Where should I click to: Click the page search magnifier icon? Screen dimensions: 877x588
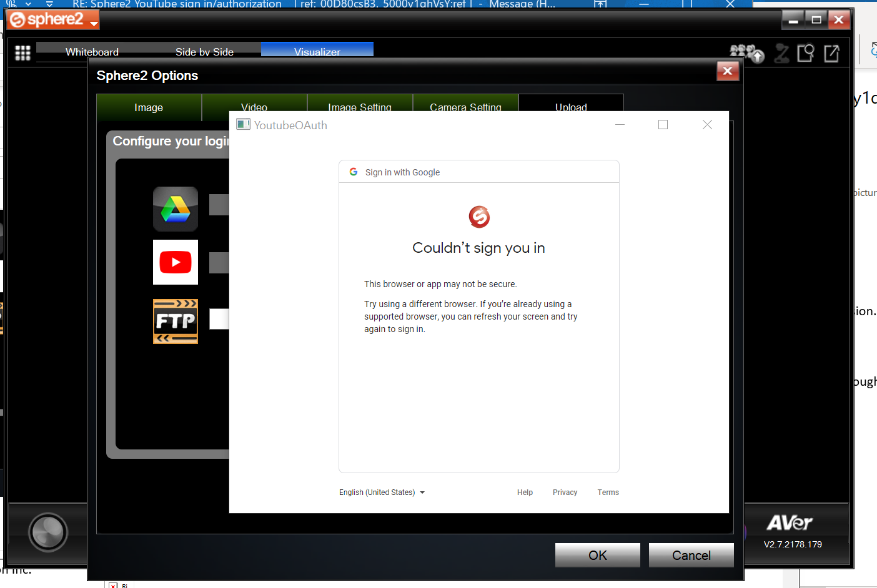[x=806, y=54]
